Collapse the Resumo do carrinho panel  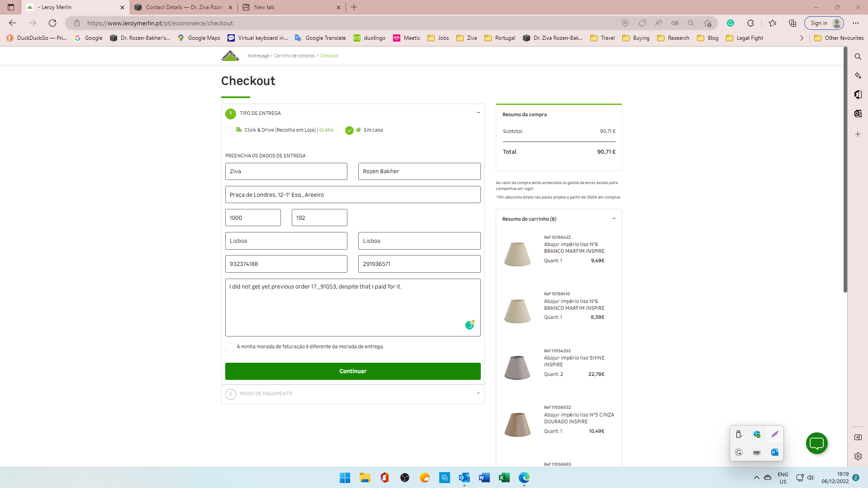[x=614, y=218]
